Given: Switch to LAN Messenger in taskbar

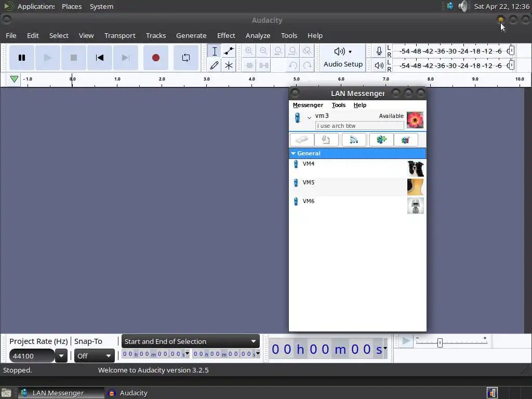Looking at the screenshot, I should point(61,393).
